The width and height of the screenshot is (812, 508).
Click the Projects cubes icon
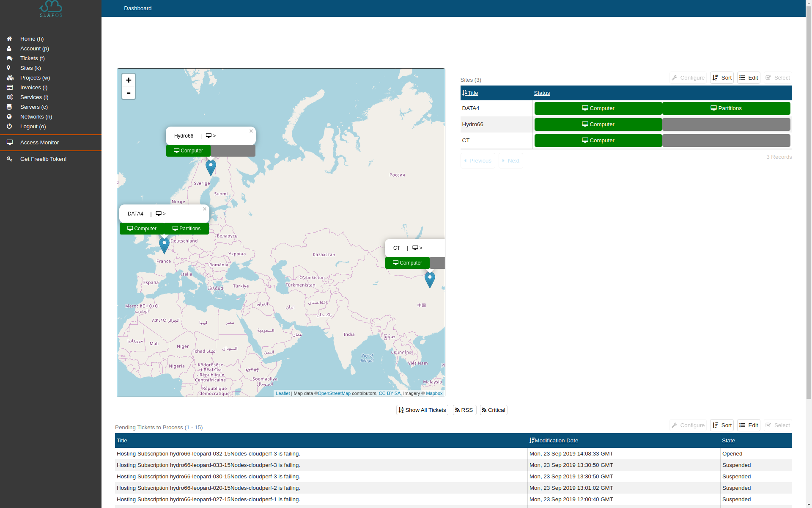pyautogui.click(x=10, y=77)
